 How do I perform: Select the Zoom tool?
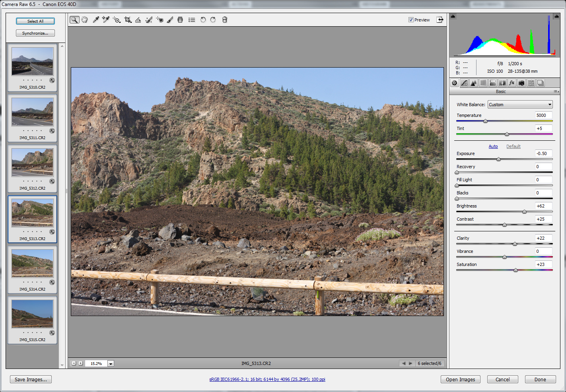pyautogui.click(x=74, y=20)
